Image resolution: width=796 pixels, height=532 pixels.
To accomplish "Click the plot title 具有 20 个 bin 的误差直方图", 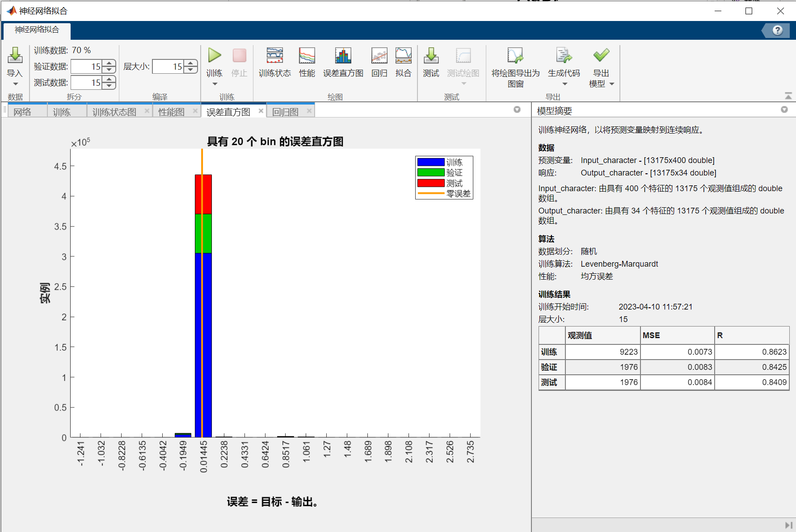I will point(275,142).
